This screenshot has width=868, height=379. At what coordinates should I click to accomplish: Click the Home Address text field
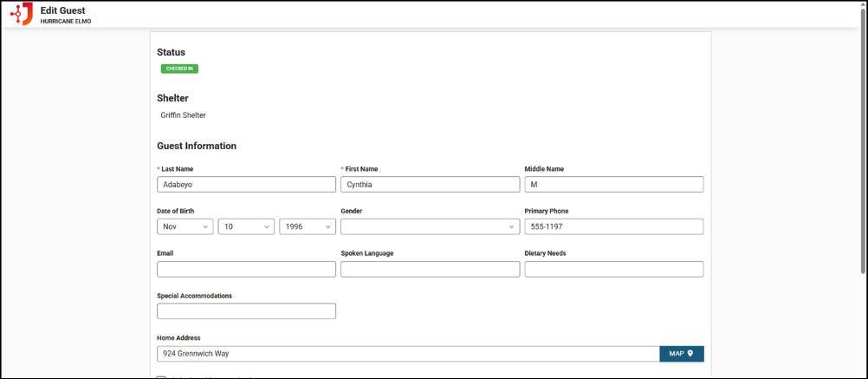coord(407,354)
